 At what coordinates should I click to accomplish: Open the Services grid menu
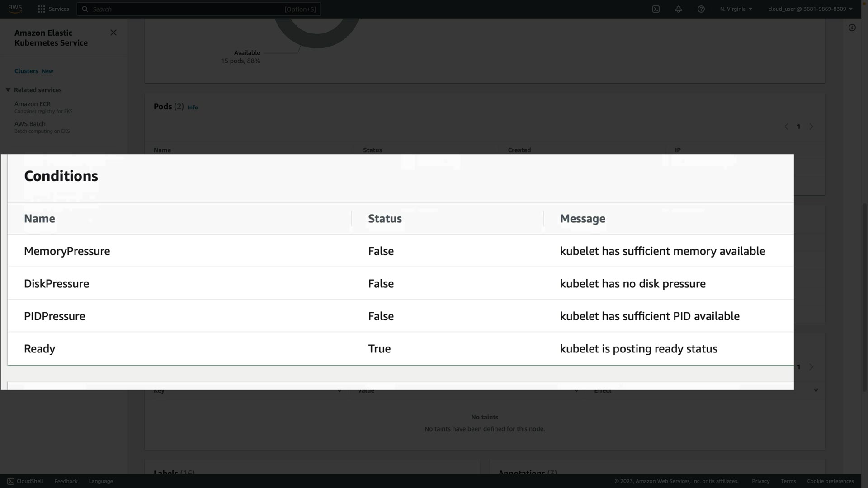pyautogui.click(x=53, y=9)
